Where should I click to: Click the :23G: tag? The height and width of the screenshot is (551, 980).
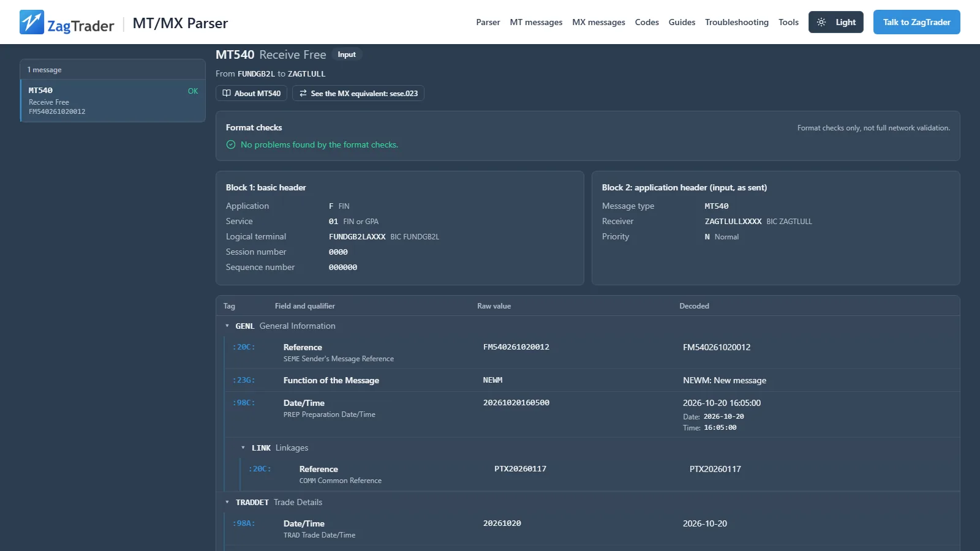point(244,380)
